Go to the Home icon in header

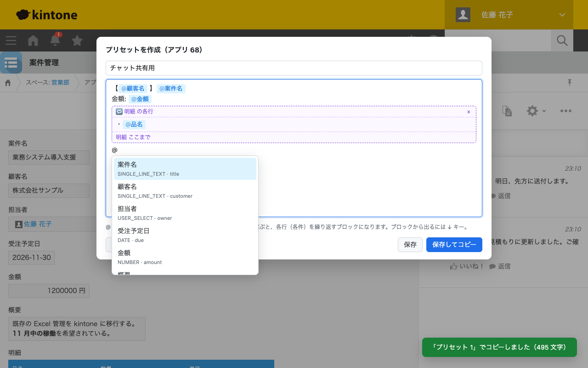pos(33,40)
